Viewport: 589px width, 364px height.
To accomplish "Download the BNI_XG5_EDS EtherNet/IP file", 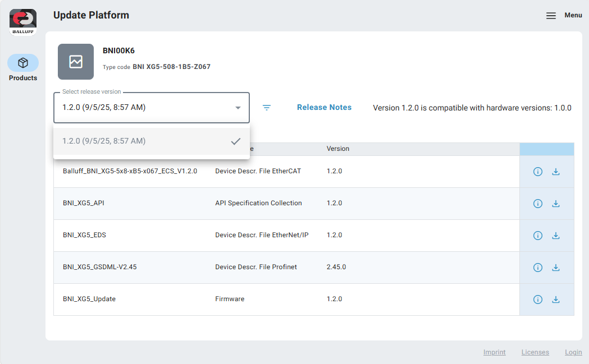I will [x=556, y=236].
